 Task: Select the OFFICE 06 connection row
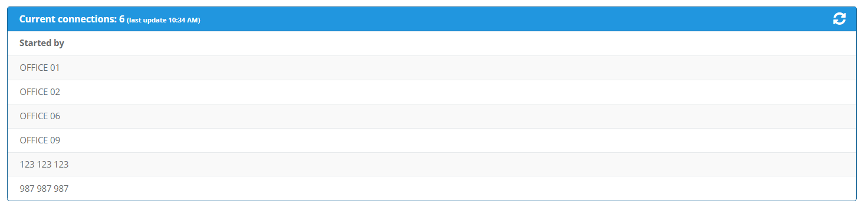click(432, 116)
